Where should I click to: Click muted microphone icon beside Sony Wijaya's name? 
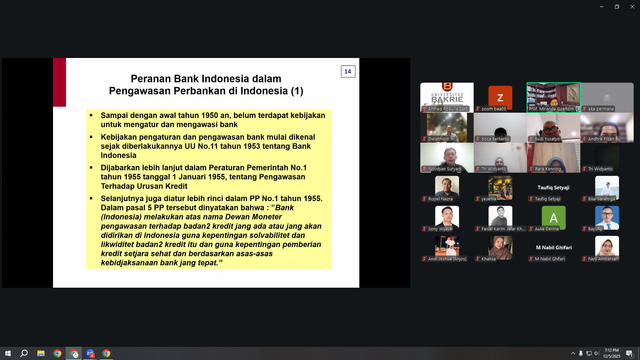coord(424,229)
